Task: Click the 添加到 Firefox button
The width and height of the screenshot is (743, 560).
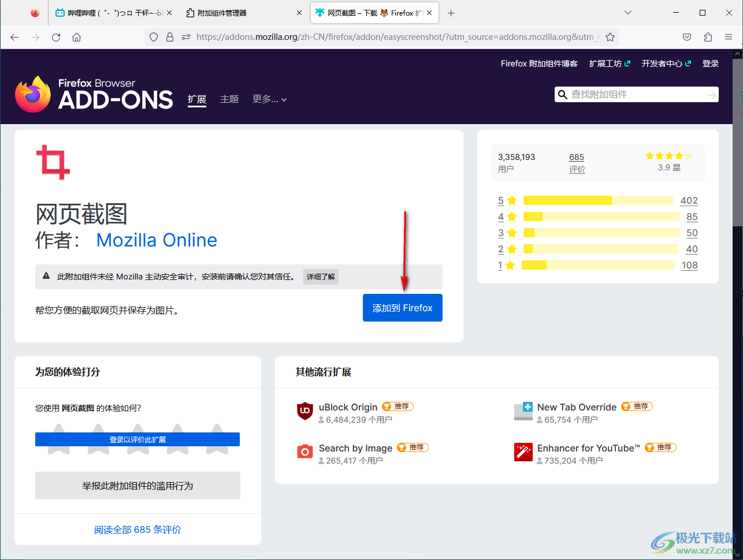Action: click(x=403, y=308)
